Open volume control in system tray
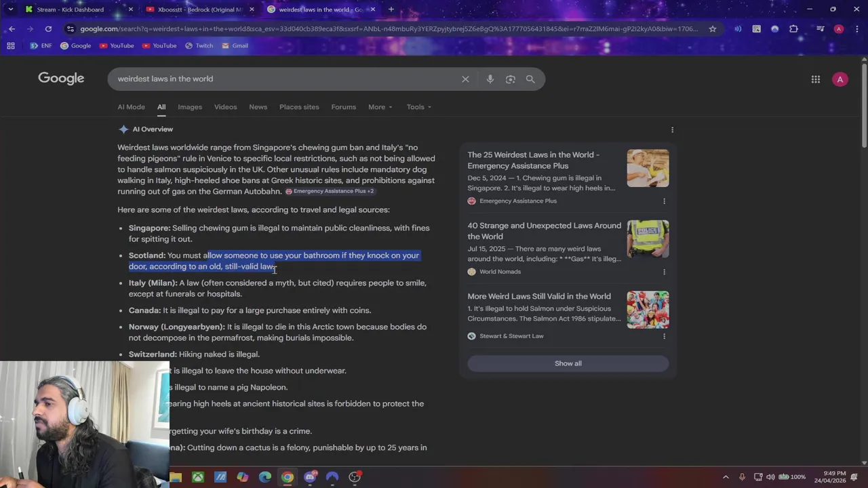The height and width of the screenshot is (488, 868). (x=770, y=477)
